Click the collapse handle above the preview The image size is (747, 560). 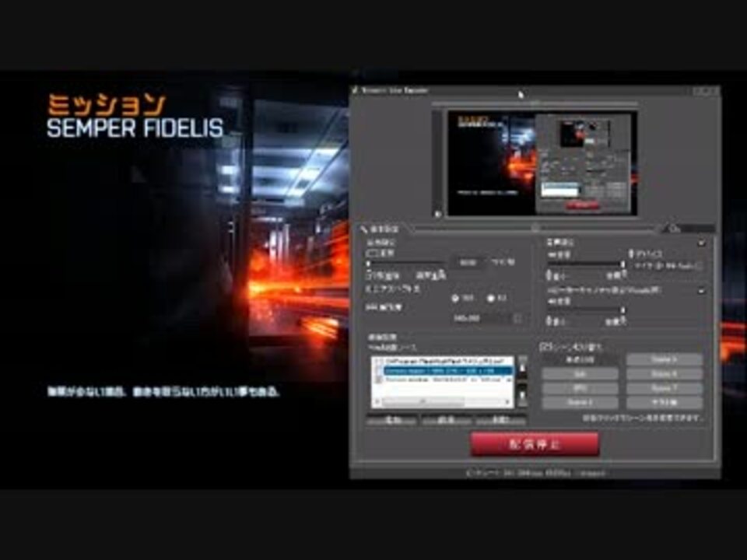pos(535,103)
